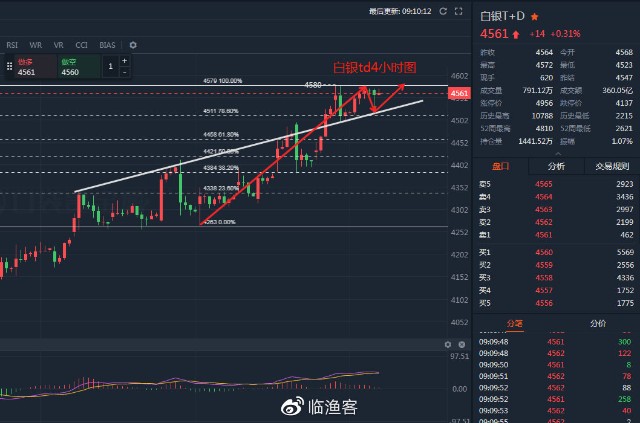The image size is (640, 423).
Task: Select the 卖4 row at 4564
Action: (x=556, y=197)
